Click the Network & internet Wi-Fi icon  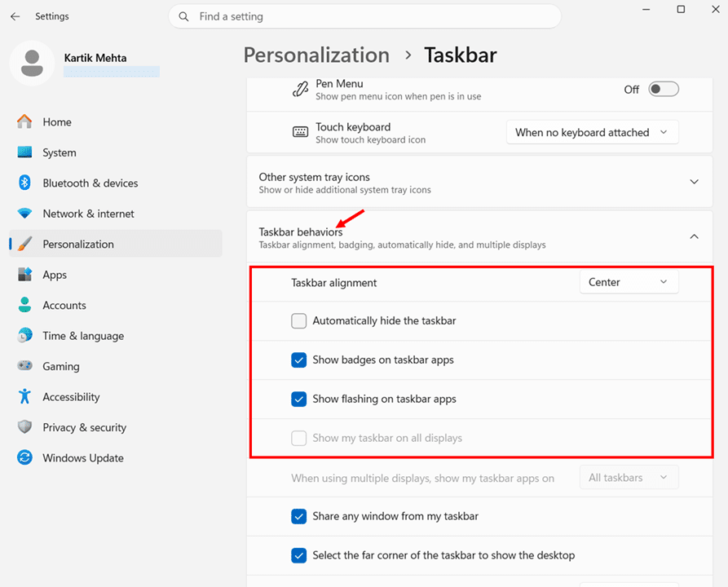[24, 214]
